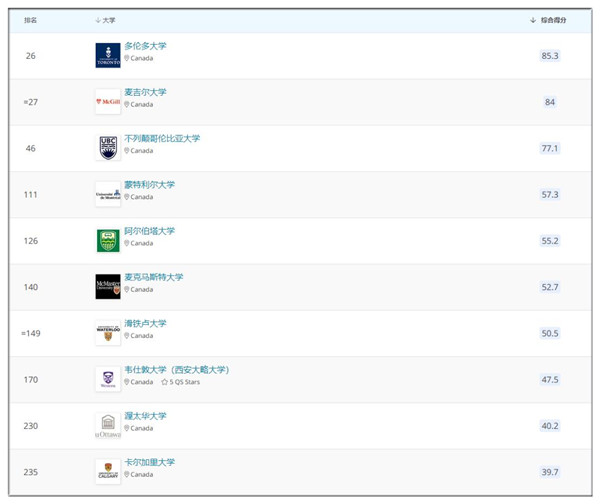Image resolution: width=600 pixels, height=504 pixels.
Task: Sort by the 综合得分 column header
Action: [x=548, y=20]
